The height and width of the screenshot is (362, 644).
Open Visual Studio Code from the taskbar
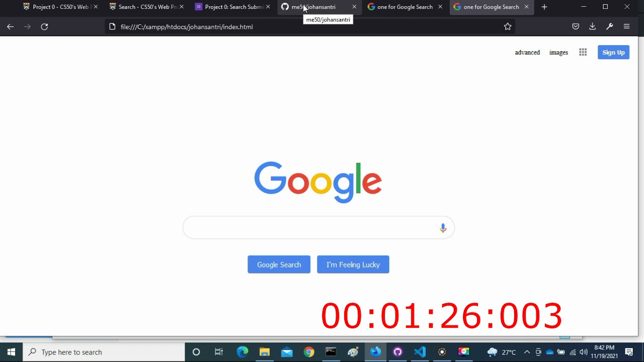[x=420, y=352]
